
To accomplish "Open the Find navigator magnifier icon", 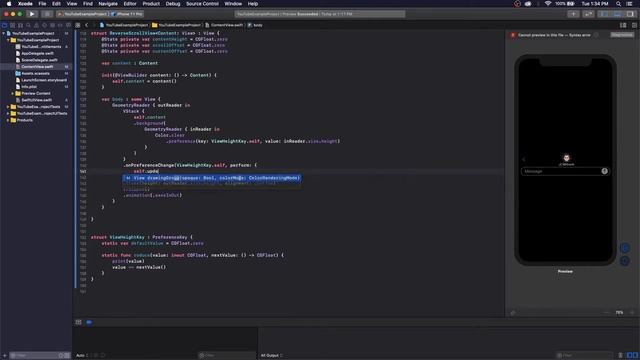I will pyautogui.click(x=28, y=25).
